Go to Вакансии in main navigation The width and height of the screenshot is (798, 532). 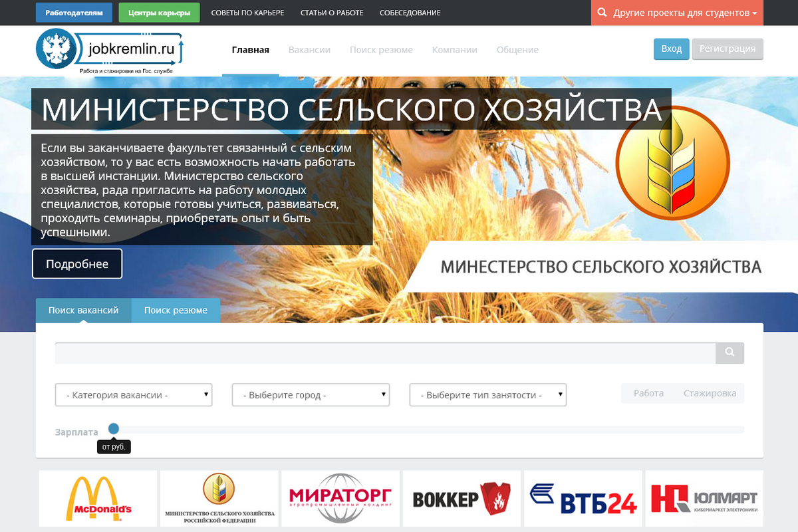[309, 50]
